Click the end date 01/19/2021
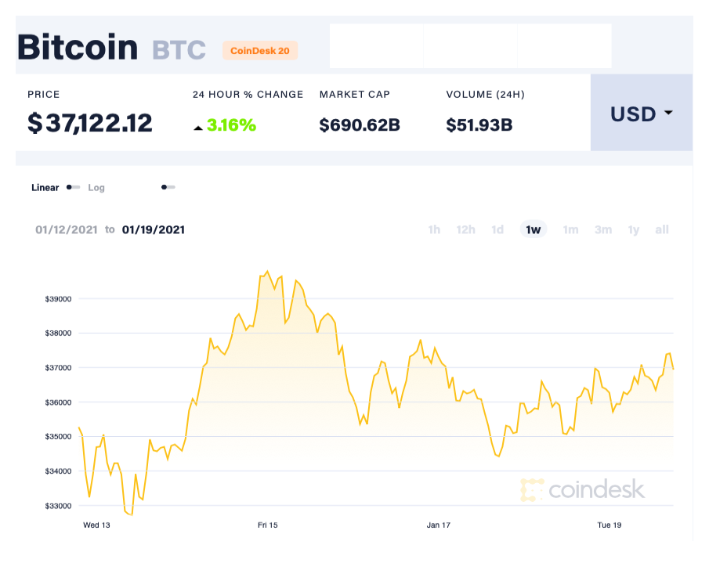 click(x=154, y=229)
